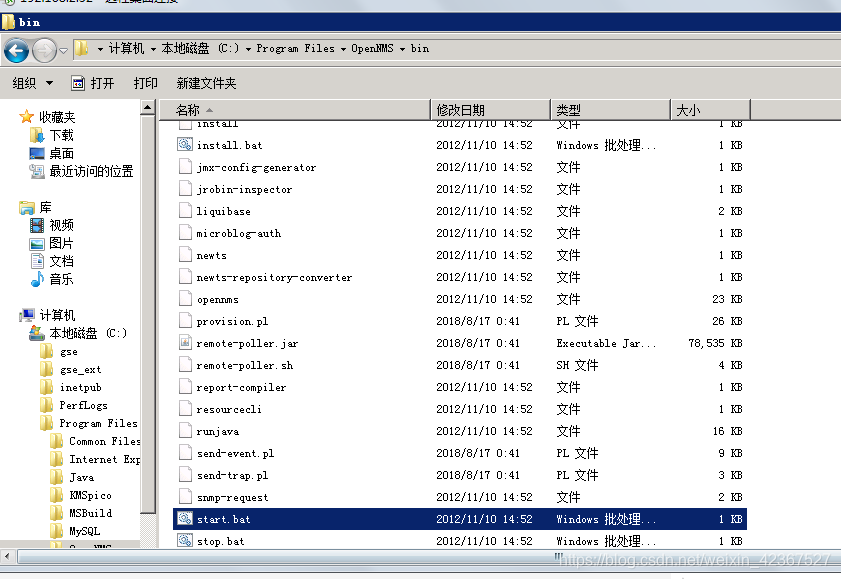Click the Forward navigation arrow button
Image resolution: width=841 pixels, height=579 pixels.
(44, 51)
